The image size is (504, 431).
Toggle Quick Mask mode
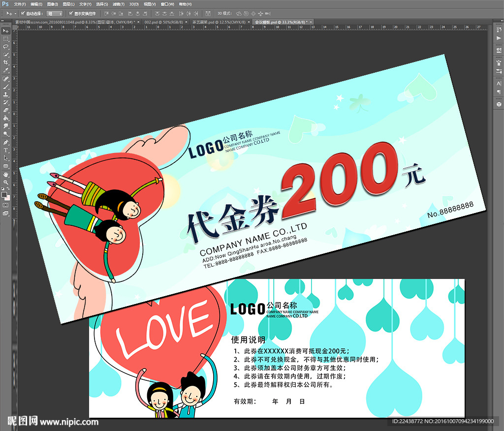click(x=6, y=205)
